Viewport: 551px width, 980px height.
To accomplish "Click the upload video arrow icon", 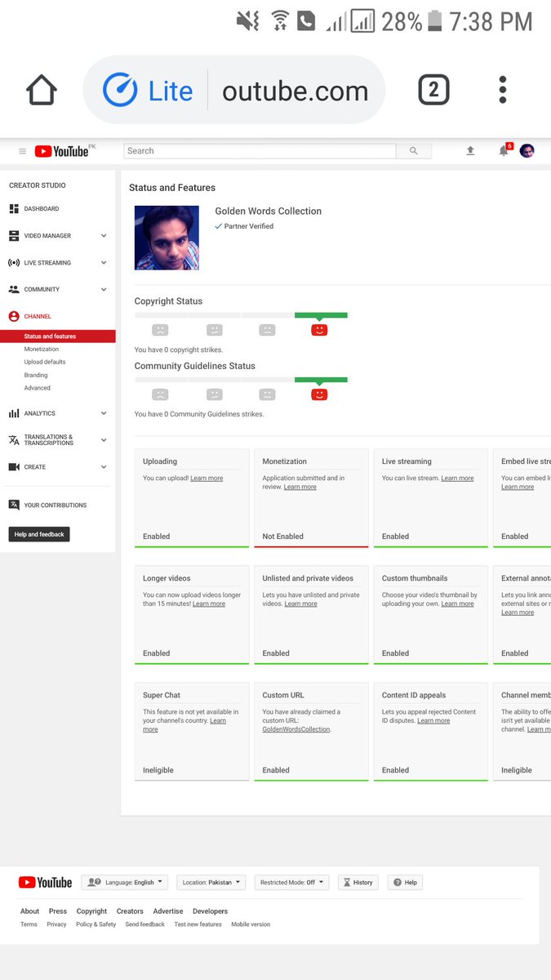I will [x=470, y=151].
